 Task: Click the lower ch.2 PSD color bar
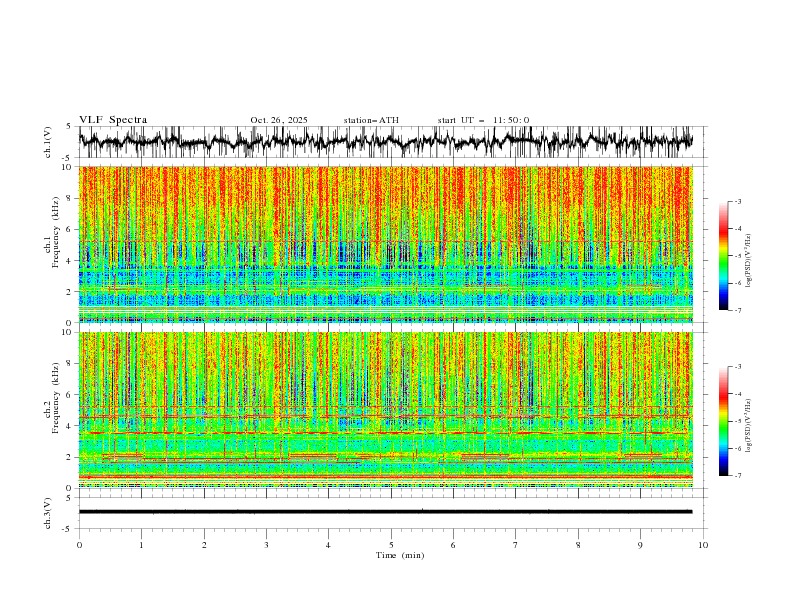pos(724,421)
